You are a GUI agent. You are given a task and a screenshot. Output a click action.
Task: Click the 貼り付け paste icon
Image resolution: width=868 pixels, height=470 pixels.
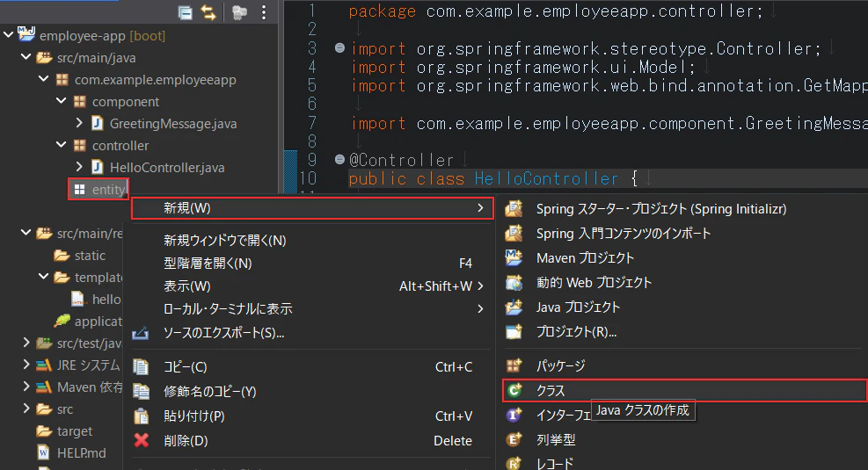coord(142,416)
